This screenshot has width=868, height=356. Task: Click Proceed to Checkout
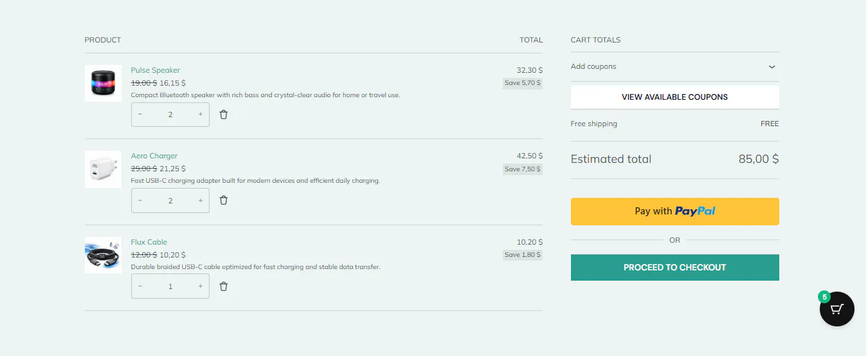pos(674,267)
